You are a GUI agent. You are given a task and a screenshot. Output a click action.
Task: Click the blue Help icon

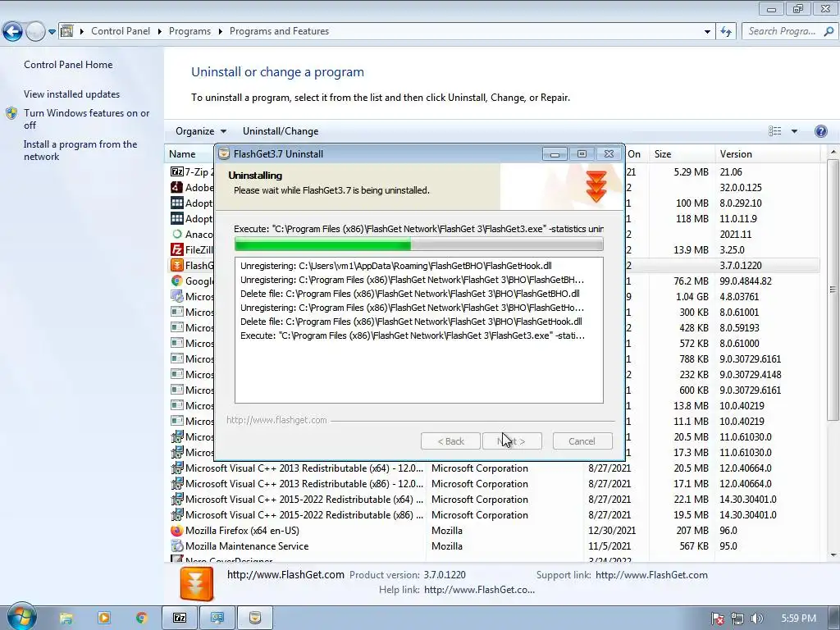tap(820, 131)
